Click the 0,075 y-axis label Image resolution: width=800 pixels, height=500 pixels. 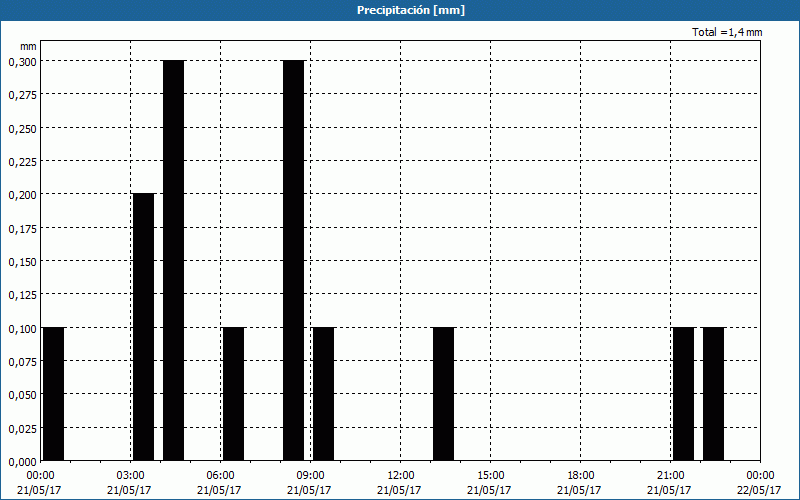[22, 362]
